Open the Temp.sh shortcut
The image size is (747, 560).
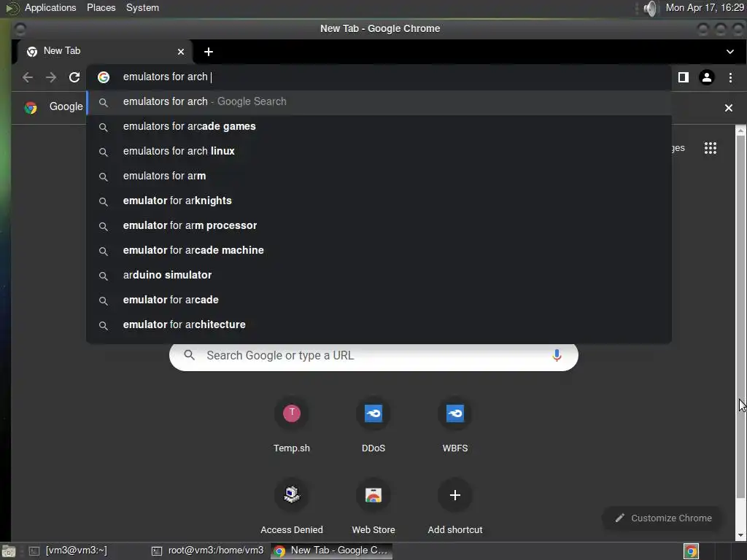click(292, 425)
